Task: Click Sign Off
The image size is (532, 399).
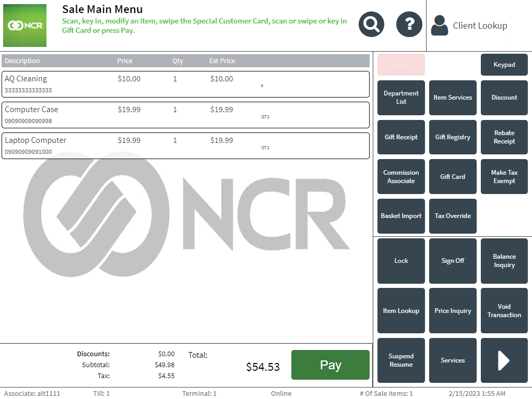Action: [453, 261]
